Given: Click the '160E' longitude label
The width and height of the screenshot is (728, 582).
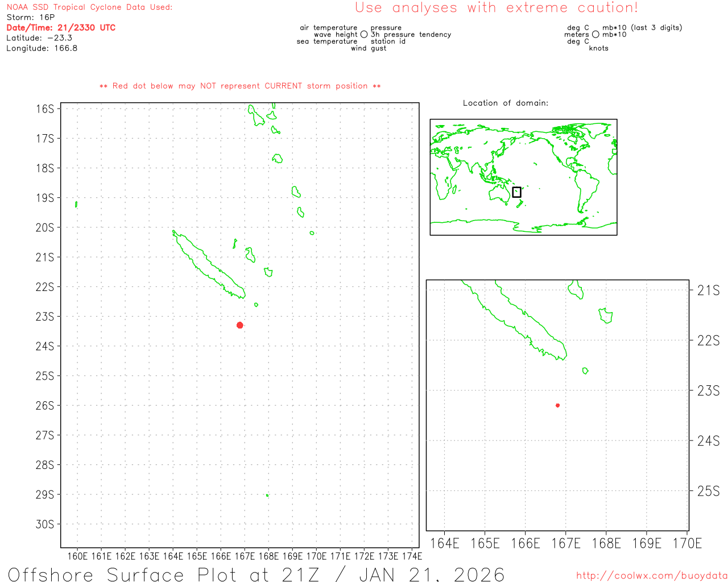Looking at the screenshot, I should coord(77,556).
